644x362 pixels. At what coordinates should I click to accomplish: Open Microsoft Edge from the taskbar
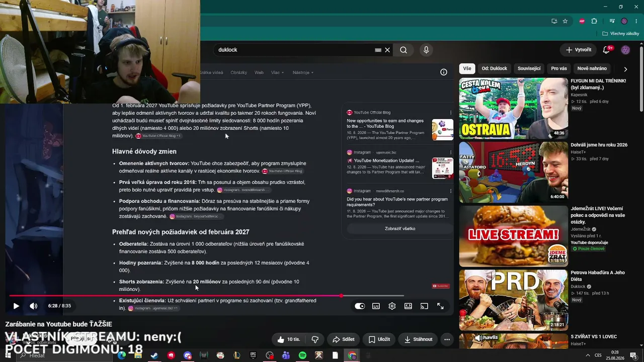coord(122,355)
